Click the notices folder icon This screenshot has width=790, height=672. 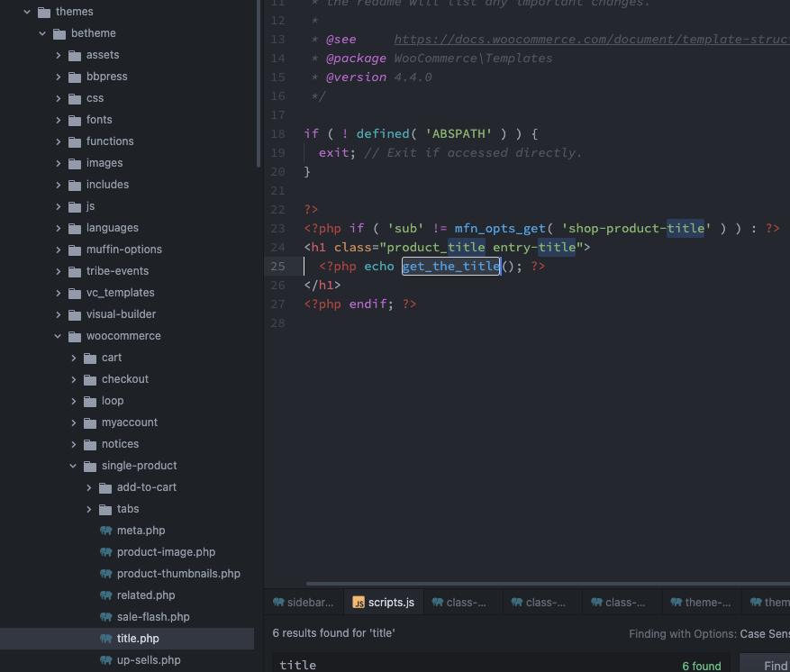(90, 445)
